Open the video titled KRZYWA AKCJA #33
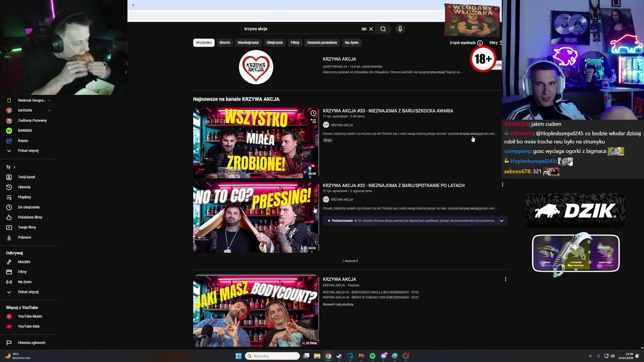Viewport: 644px width, 362px height. tap(388, 111)
